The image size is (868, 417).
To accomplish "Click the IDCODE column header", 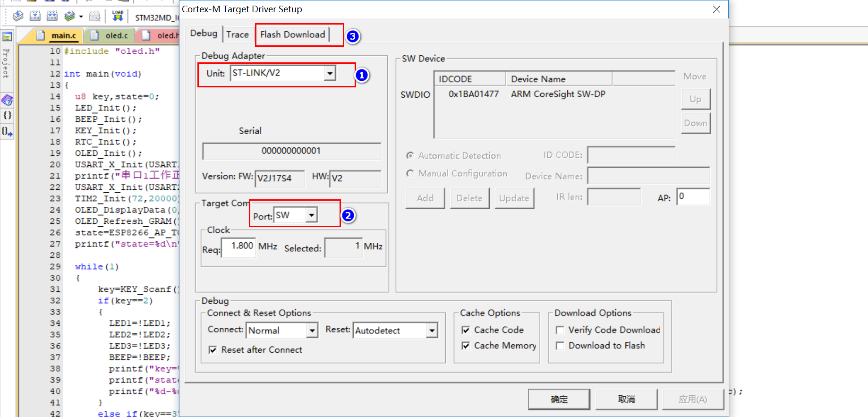I will (x=470, y=79).
